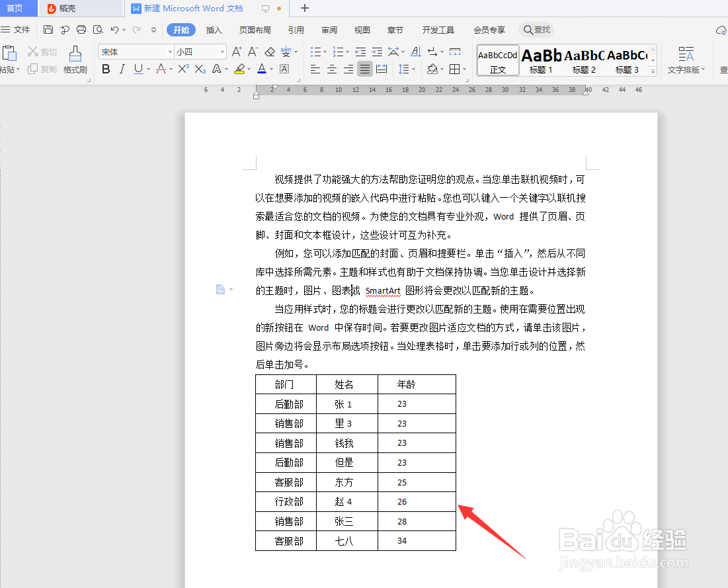Switch to the 插入 ribbon tab

[x=214, y=30]
